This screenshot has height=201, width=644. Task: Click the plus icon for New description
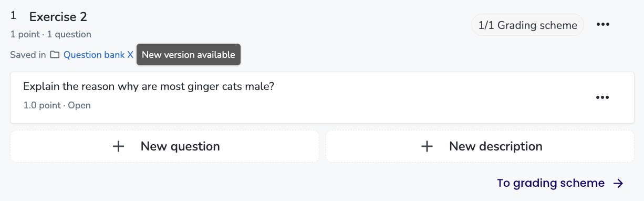pyautogui.click(x=428, y=146)
